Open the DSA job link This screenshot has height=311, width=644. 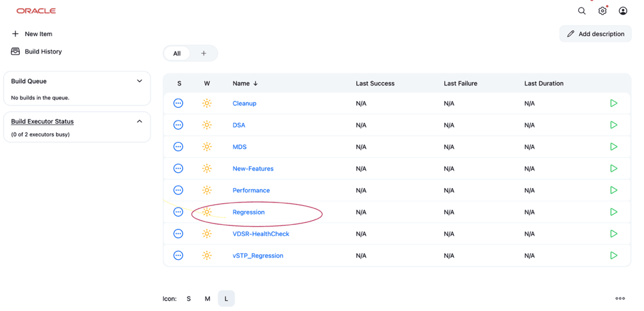point(239,125)
